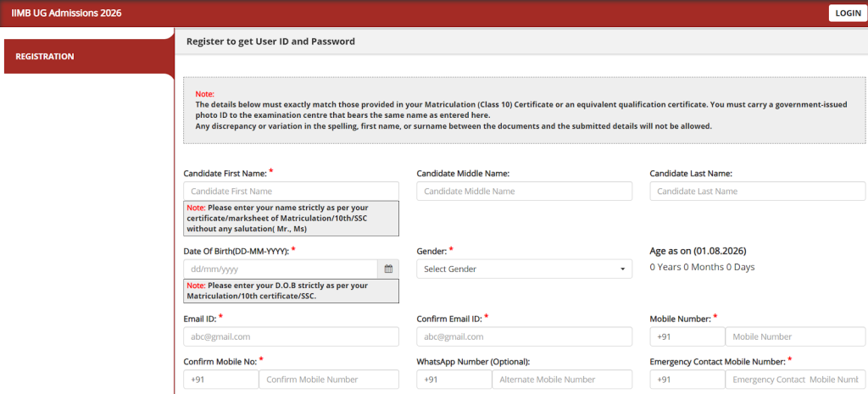Click the Confirm Email ID field
The image size is (868, 394).
[x=524, y=336]
